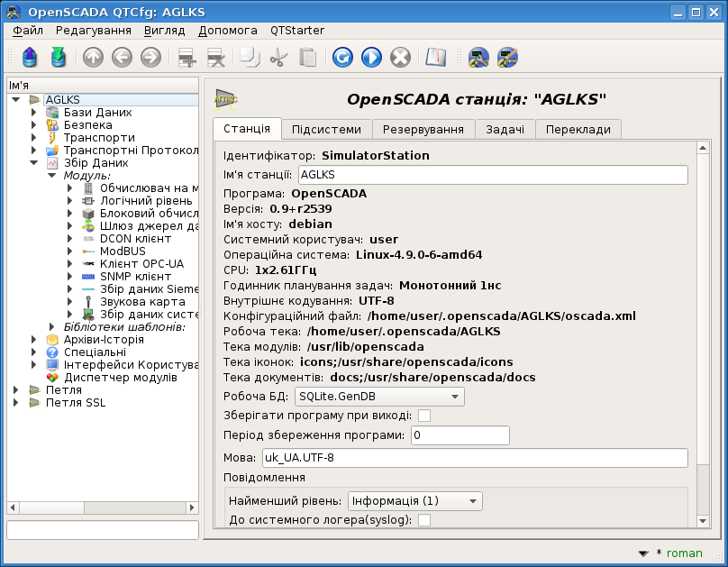Screen dimensions: 728x567
Task: Navigate forward with the right arrow icon
Action: 150,58
